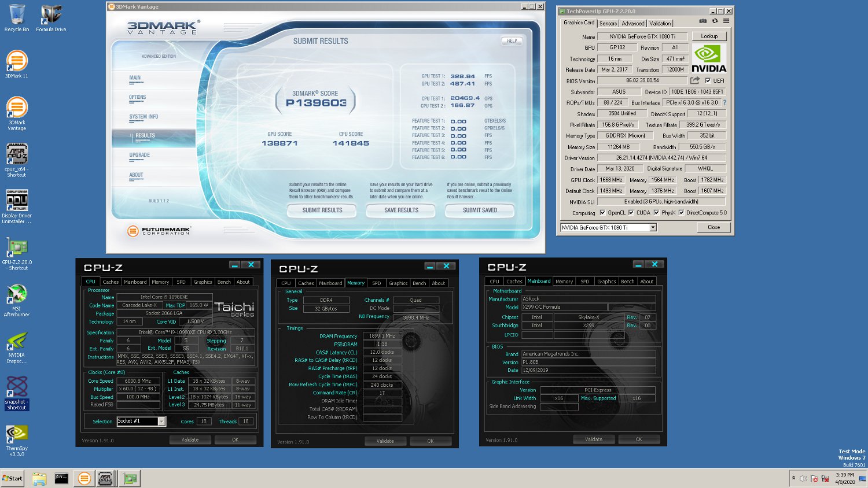This screenshot has height=488, width=868.
Task: Open GPU-Z hamburger menu icon
Action: pyautogui.click(x=726, y=21)
